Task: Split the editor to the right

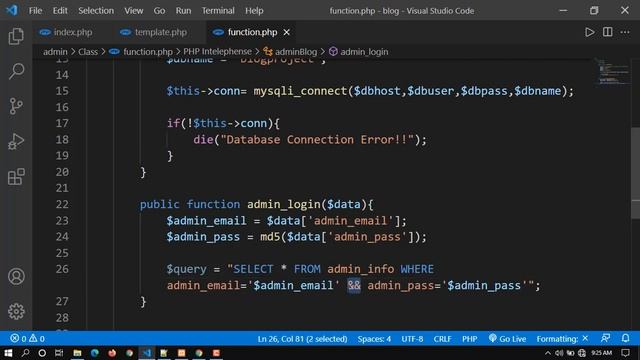Action: coord(607,32)
